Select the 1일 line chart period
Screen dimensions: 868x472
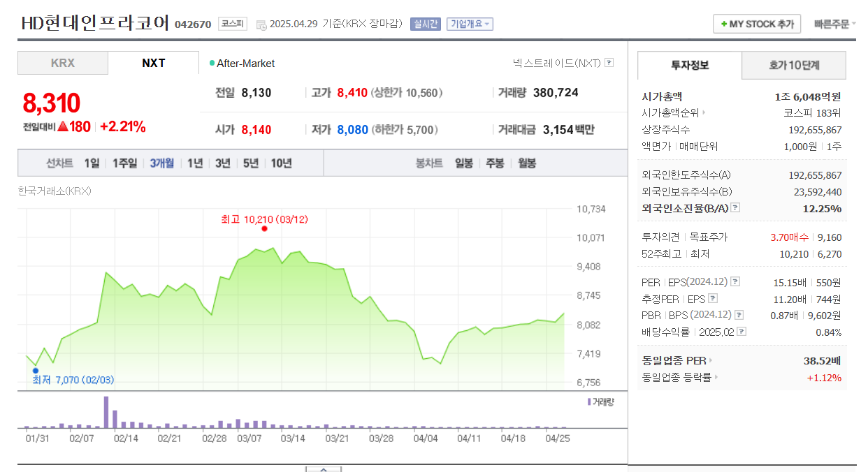92,163
